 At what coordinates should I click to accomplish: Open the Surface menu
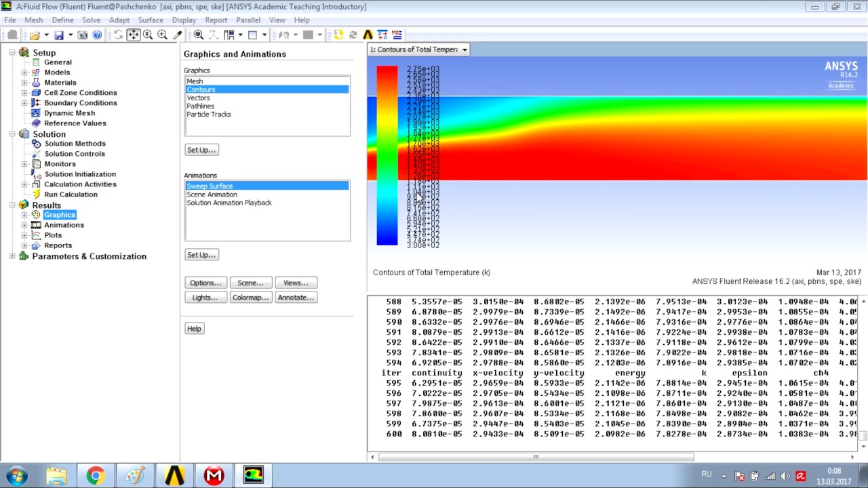tap(151, 20)
